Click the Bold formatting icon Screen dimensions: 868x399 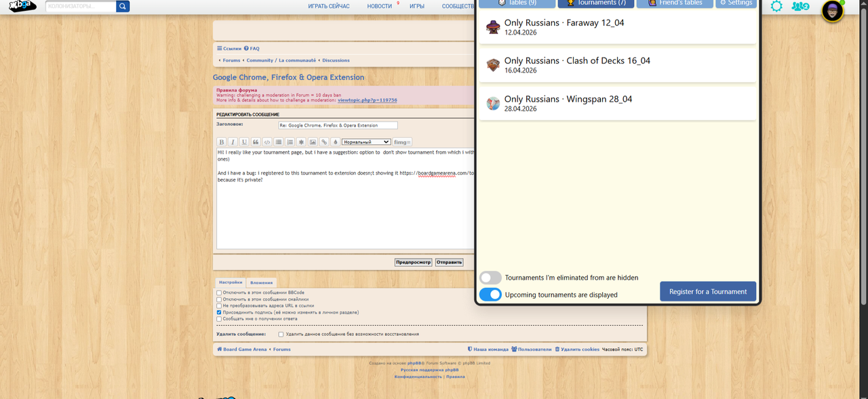[x=221, y=142]
